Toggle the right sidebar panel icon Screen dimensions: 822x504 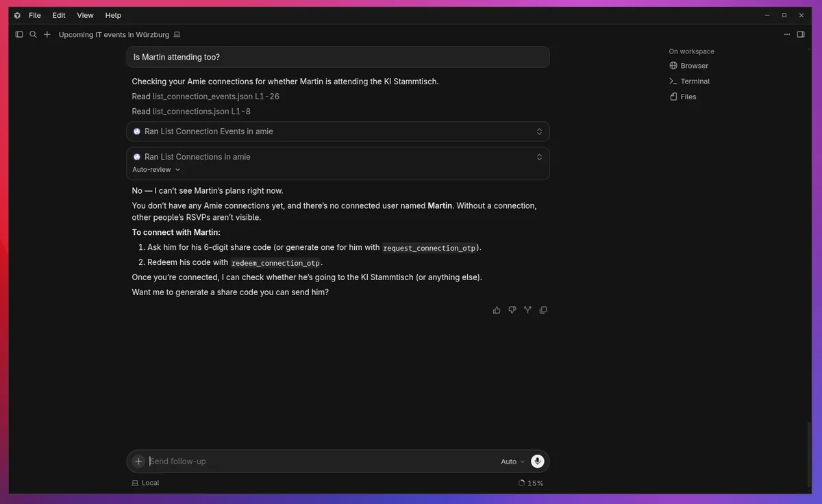801,34
